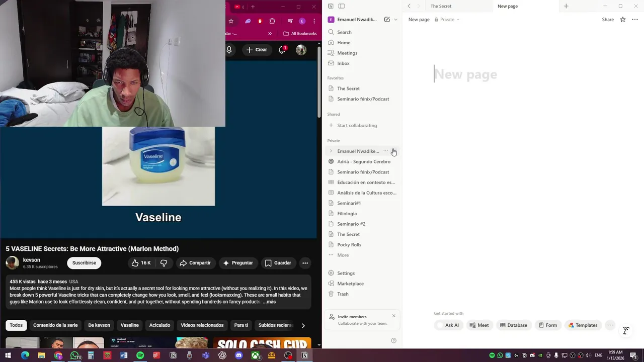
Task: Click the Notion compose new page icon
Action: (x=387, y=20)
